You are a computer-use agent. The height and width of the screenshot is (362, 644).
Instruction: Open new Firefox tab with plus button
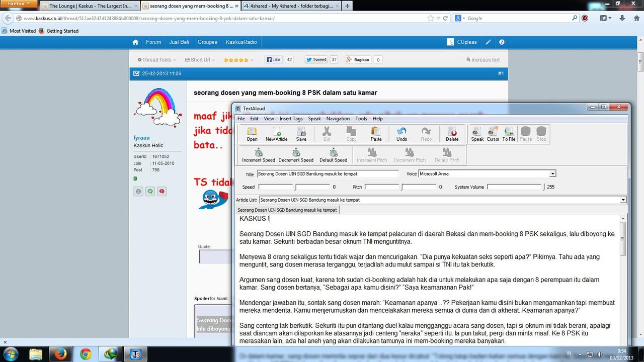[347, 7]
